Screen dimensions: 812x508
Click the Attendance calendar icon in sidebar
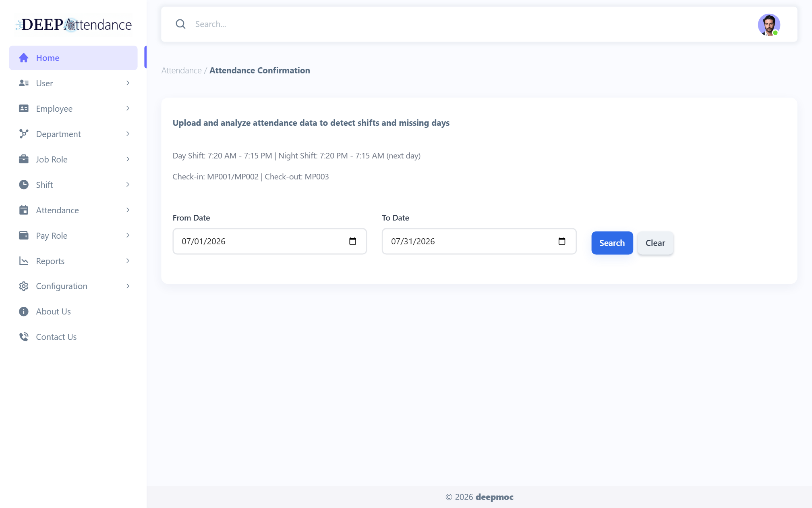pyautogui.click(x=24, y=210)
